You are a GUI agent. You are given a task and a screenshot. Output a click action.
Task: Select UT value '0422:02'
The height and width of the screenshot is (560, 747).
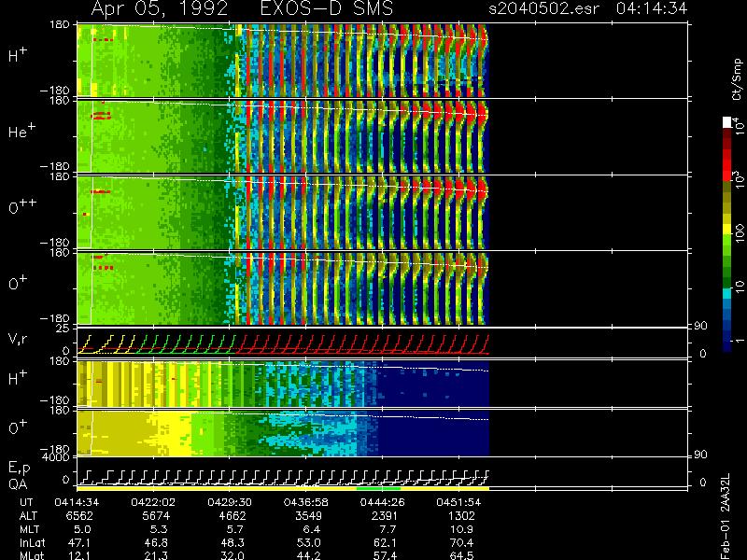point(153,502)
